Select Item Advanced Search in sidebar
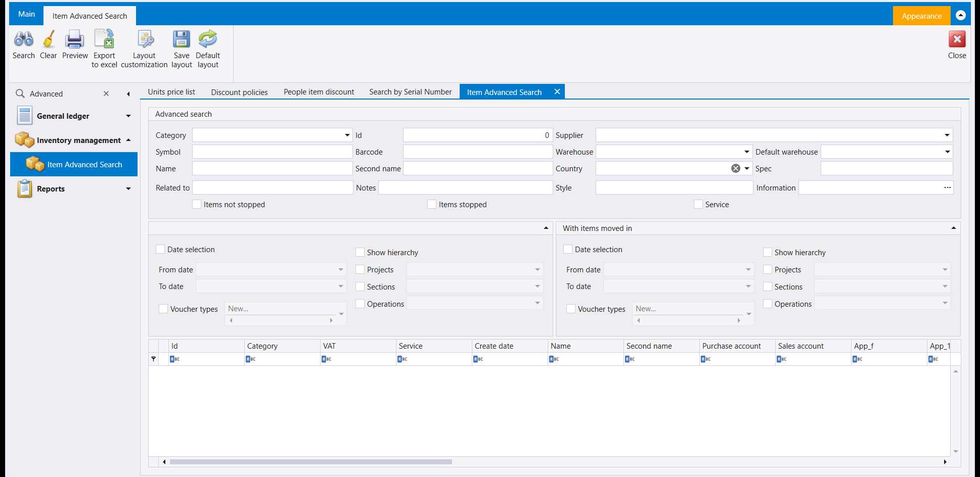The height and width of the screenshot is (477, 980). tap(74, 164)
